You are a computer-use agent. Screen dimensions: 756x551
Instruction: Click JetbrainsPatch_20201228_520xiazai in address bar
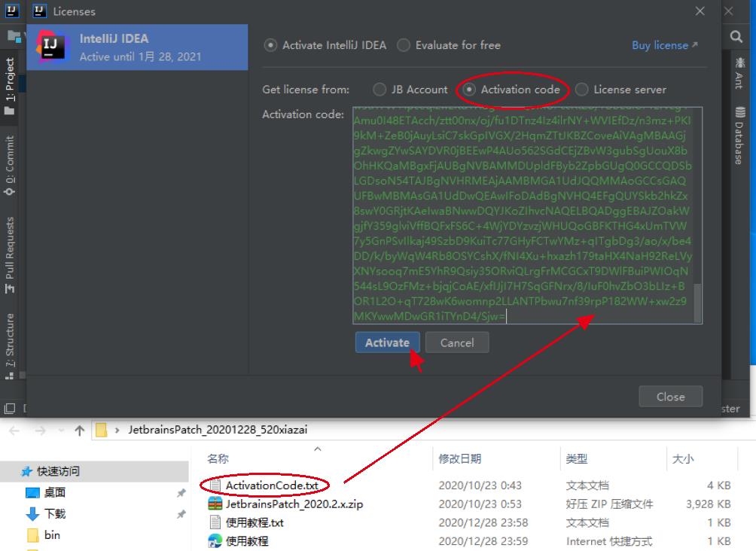coord(218,430)
